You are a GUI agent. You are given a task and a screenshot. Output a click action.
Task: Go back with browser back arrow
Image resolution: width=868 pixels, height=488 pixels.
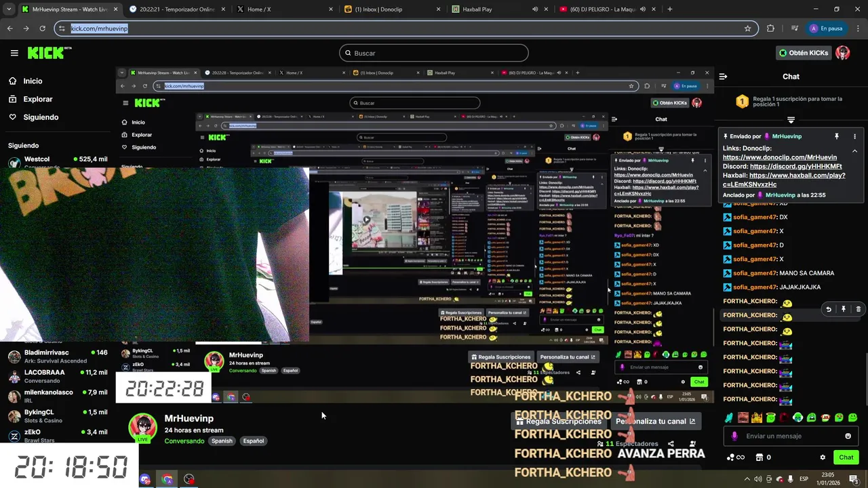9,28
